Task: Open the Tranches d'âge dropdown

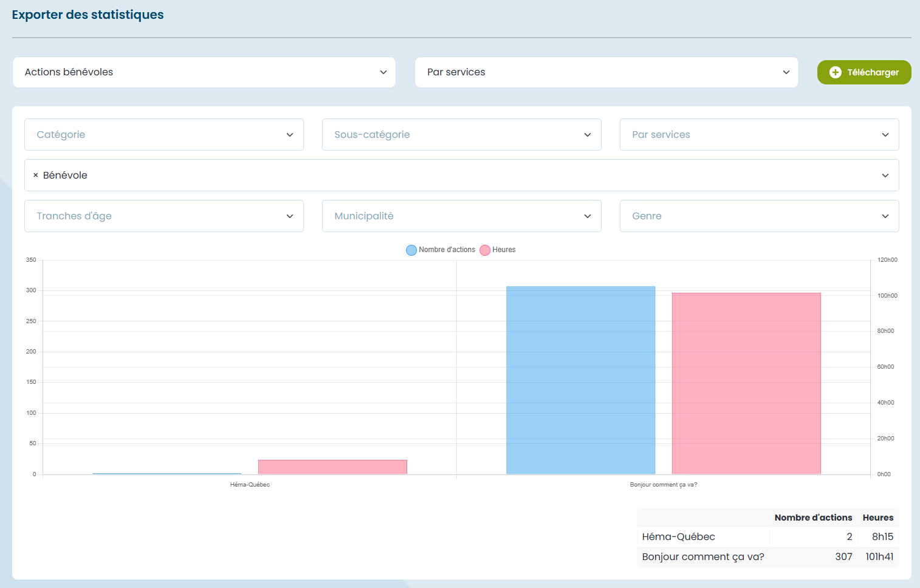Action: [163, 216]
